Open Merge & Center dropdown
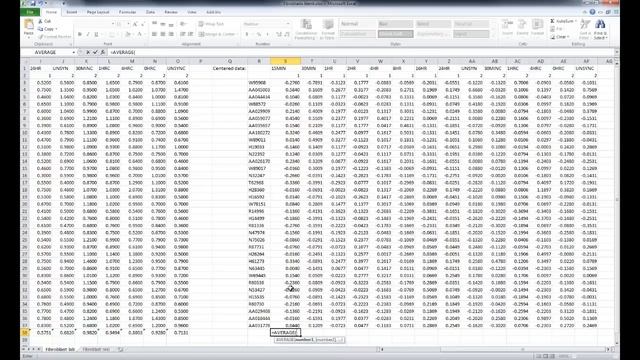The width and height of the screenshot is (640, 360). pyautogui.click(x=237, y=34)
